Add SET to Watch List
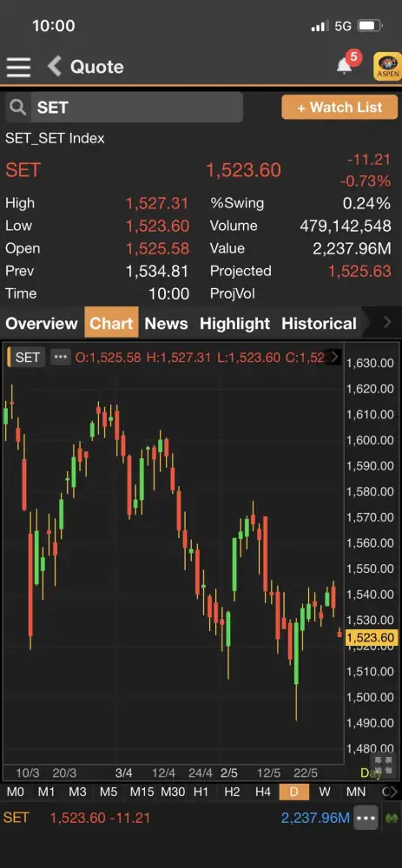The height and width of the screenshot is (868, 402). pyautogui.click(x=339, y=107)
